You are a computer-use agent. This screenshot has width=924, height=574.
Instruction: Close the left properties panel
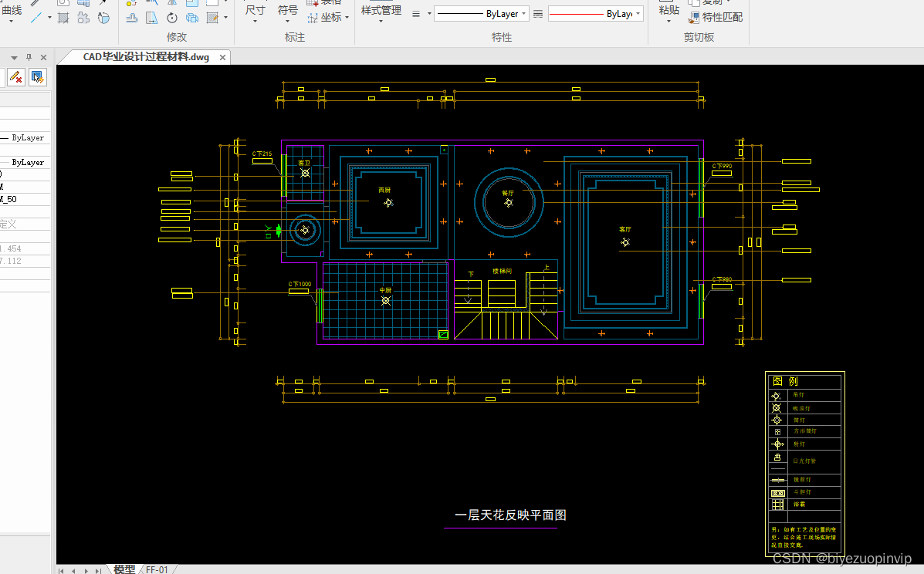(43, 57)
